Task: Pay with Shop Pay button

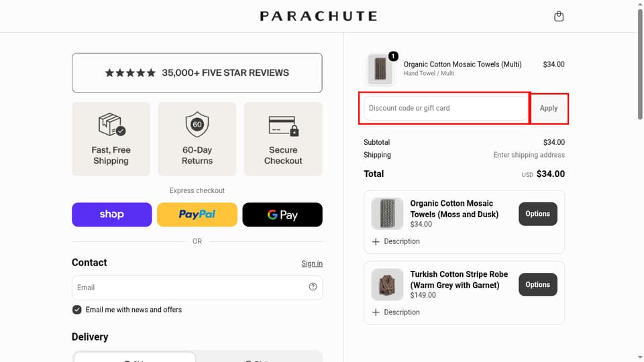Action: point(112,215)
